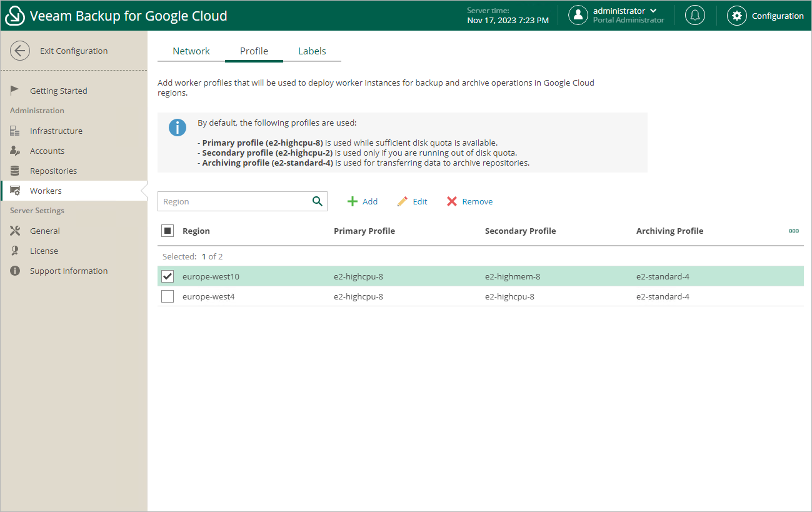
Task: Click the Add profile button
Action: (363, 201)
